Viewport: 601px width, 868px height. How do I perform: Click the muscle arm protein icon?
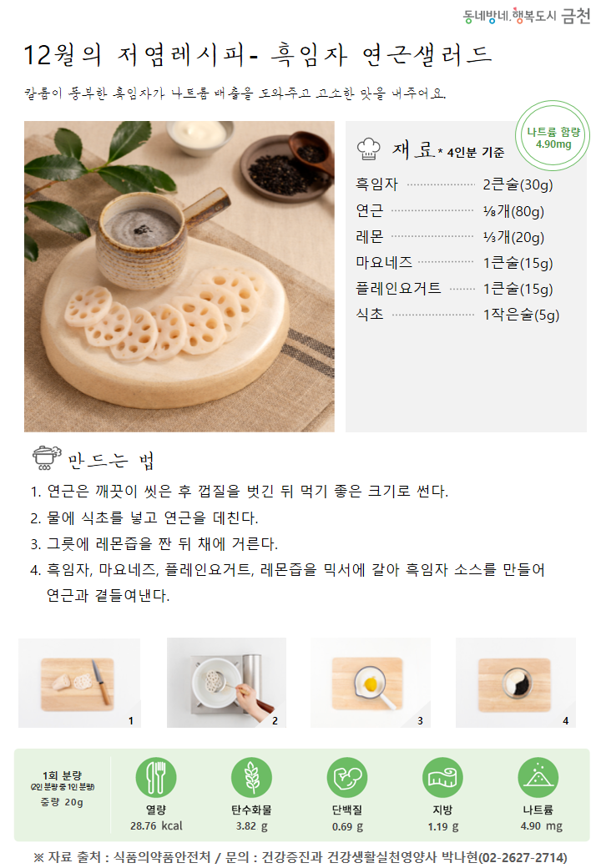click(347, 777)
